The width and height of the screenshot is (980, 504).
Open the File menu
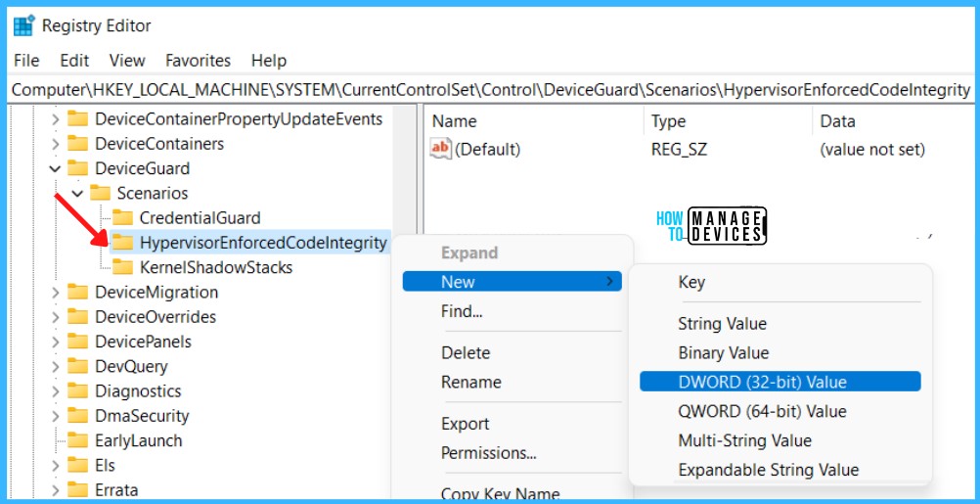tap(26, 61)
